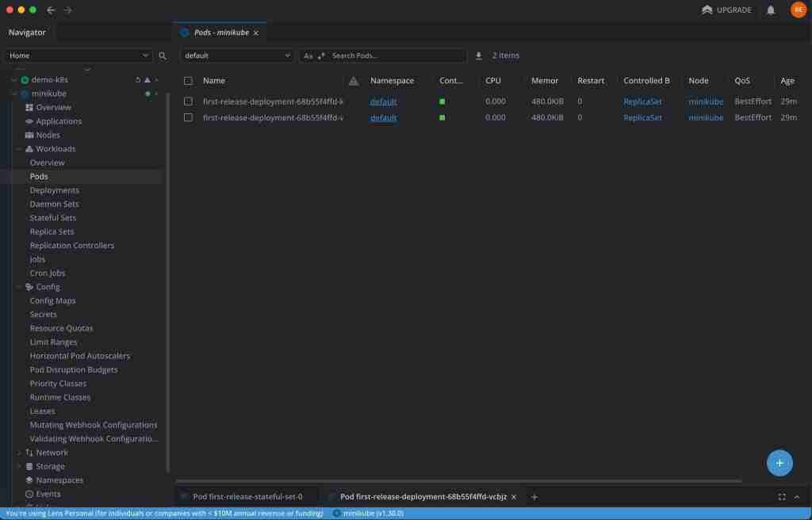The height and width of the screenshot is (520, 812).
Task: Check the second pod row checkbox
Action: pos(188,117)
